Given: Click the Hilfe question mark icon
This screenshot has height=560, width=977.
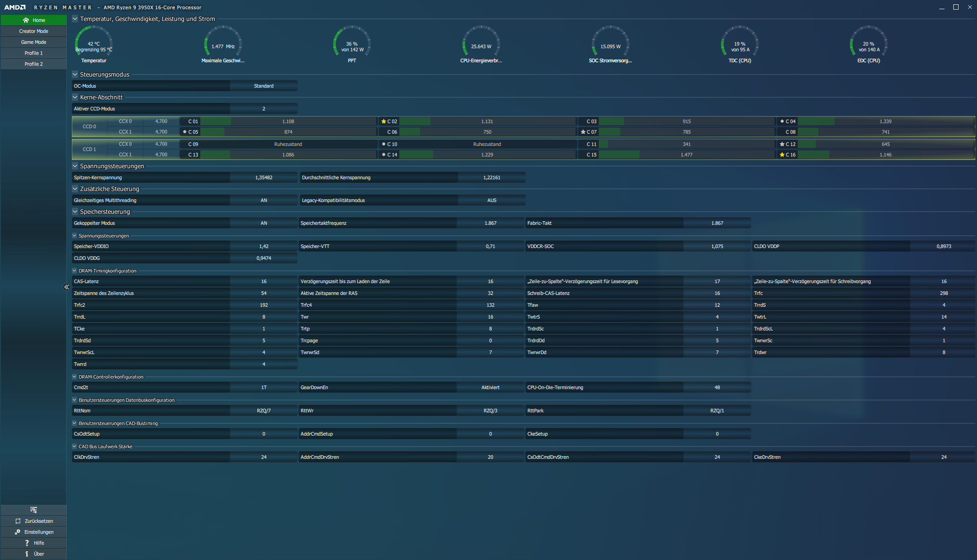Looking at the screenshot, I should pos(27,543).
